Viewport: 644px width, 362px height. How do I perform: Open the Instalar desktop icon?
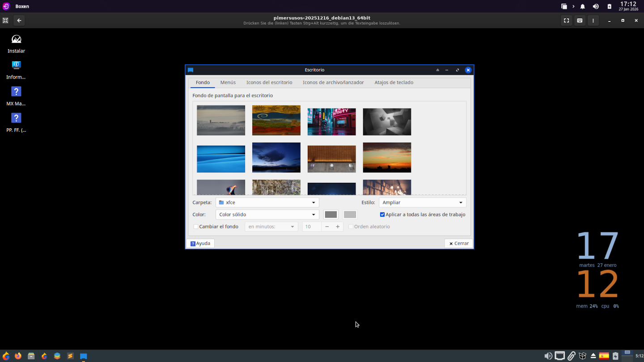click(x=16, y=40)
